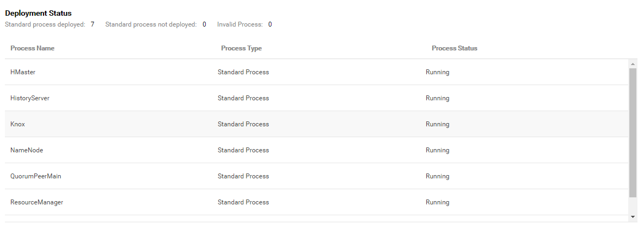Click Invalid Process count value

coord(270,24)
